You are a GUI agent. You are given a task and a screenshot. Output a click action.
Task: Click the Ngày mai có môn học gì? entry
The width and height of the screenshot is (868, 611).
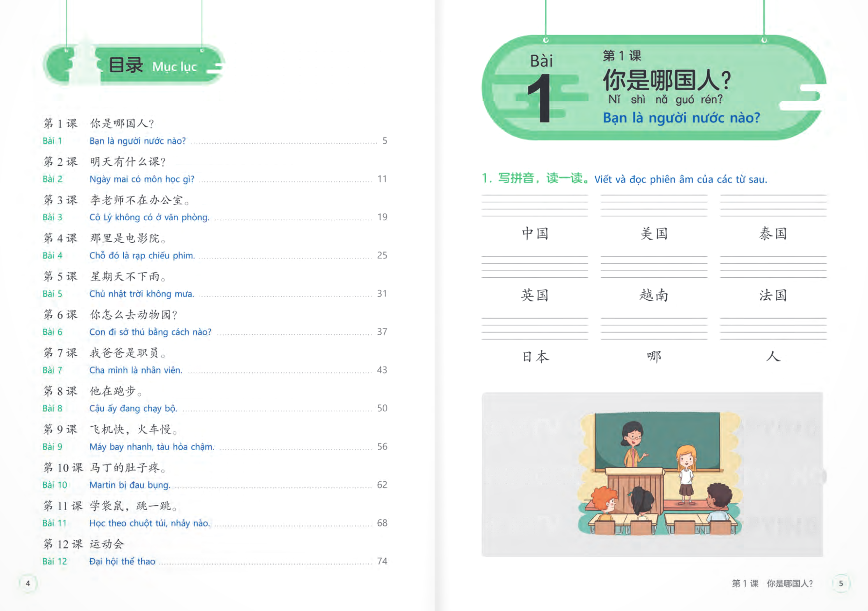[142, 179]
